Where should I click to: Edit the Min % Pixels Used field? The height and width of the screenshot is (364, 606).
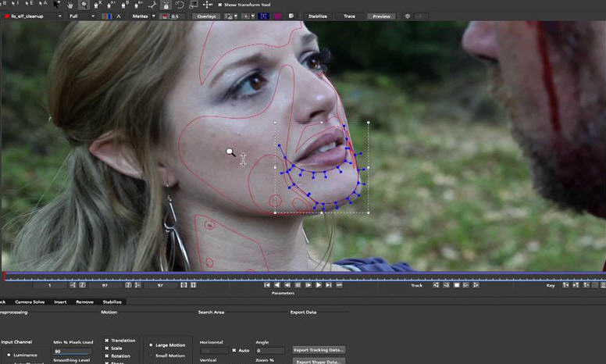click(73, 352)
